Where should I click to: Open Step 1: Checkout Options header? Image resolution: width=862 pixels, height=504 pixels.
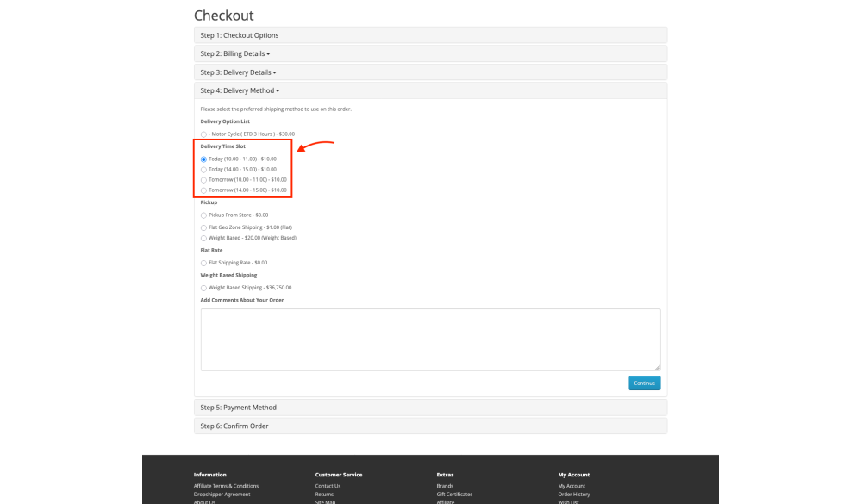[240, 35]
